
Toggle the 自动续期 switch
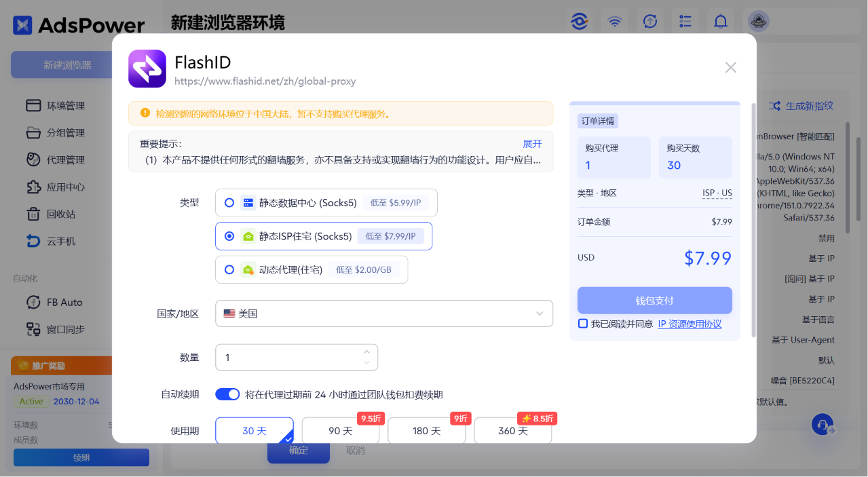(227, 394)
